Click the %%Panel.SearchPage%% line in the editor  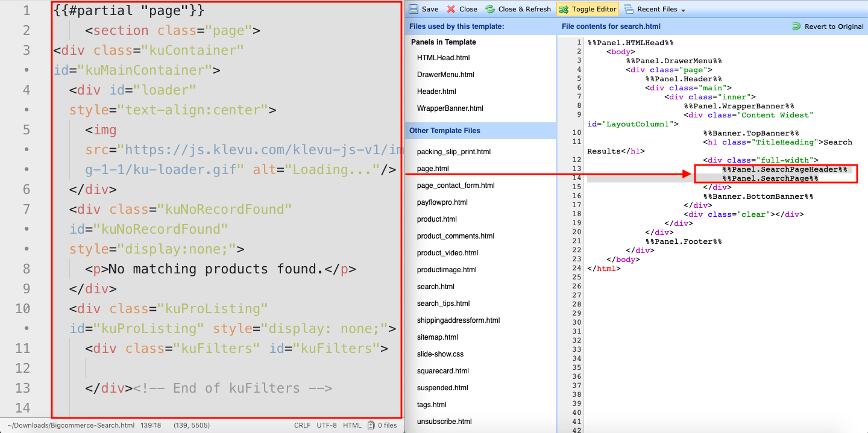pyautogui.click(x=770, y=178)
